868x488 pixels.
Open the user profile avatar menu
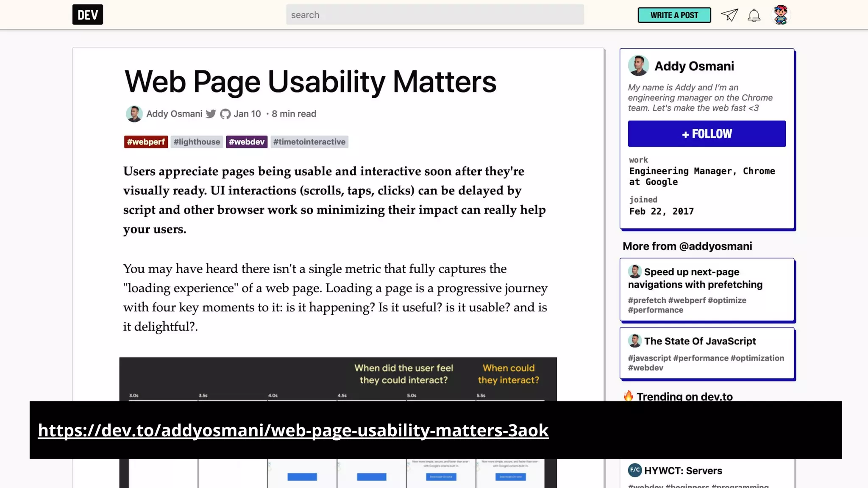[780, 15]
